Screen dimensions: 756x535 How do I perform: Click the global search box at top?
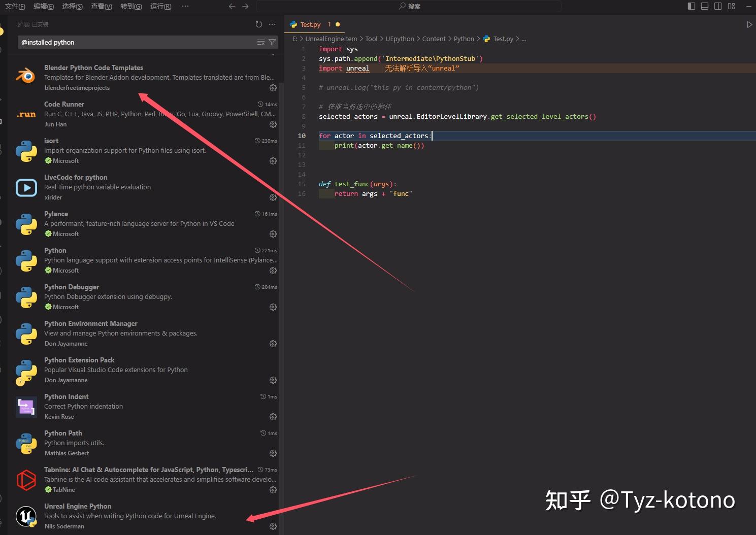409,6
